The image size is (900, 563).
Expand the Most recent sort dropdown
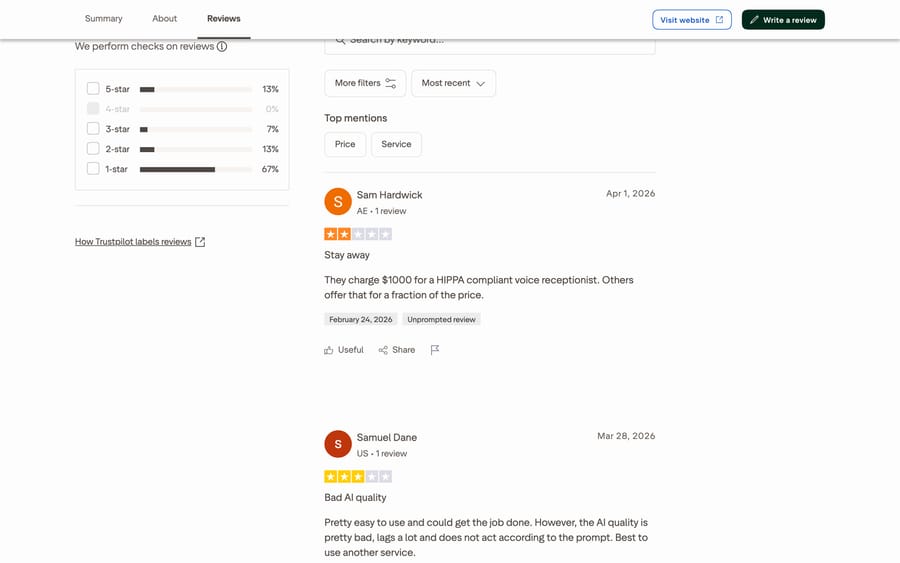[453, 83]
